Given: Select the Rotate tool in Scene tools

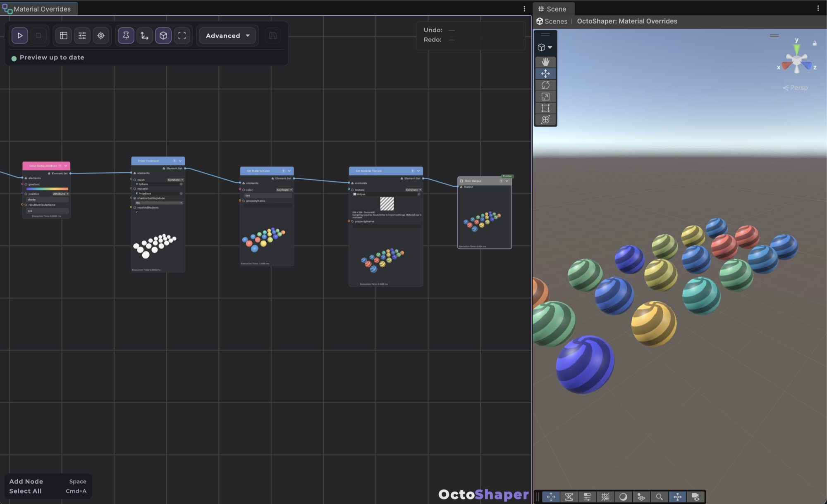Looking at the screenshot, I should [545, 85].
